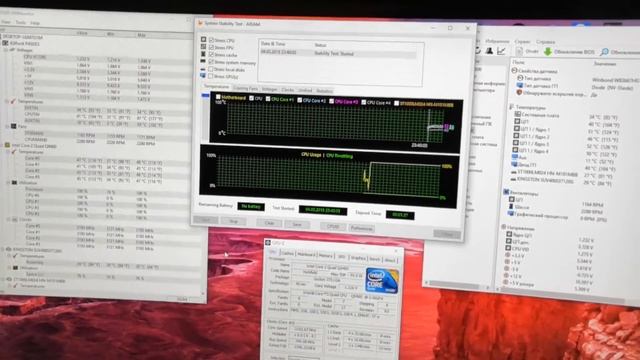Click the Intel Core 2 logo in CPU-Z

[x=382, y=280]
